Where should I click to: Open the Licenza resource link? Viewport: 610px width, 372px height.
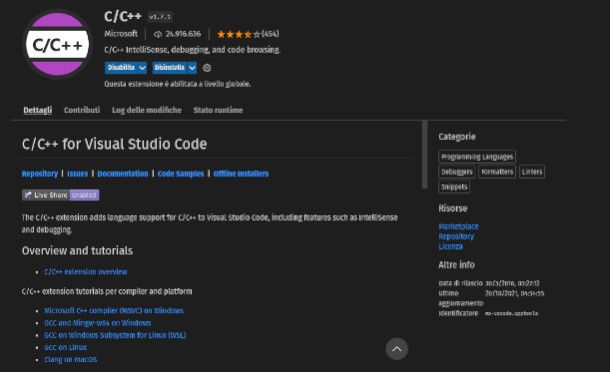pos(450,246)
